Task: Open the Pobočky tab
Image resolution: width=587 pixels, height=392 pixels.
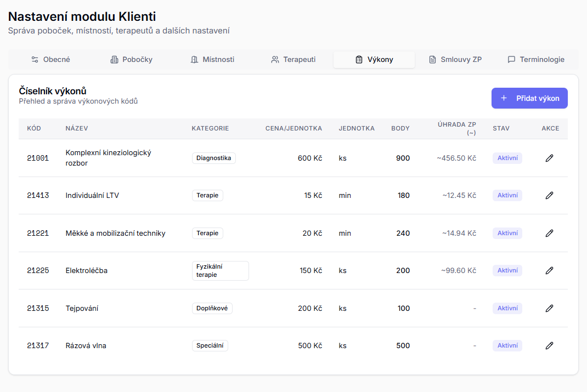Action: point(131,59)
